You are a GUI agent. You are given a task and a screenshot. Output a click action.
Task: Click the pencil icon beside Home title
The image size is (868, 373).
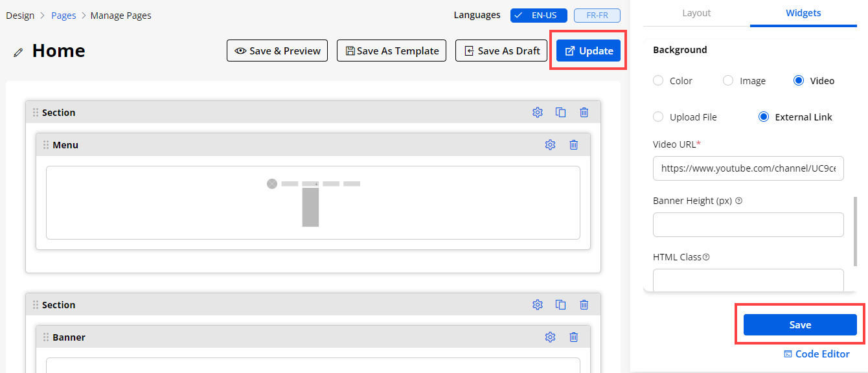pos(18,52)
